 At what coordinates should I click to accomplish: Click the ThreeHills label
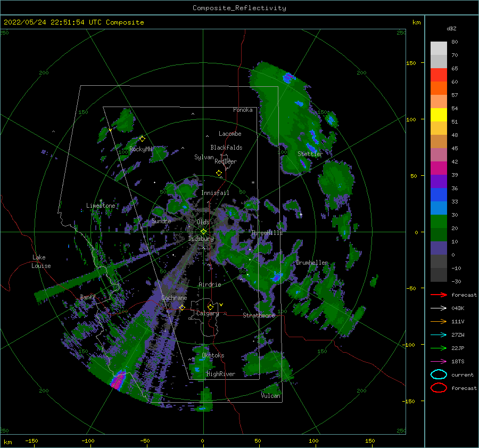click(x=267, y=233)
